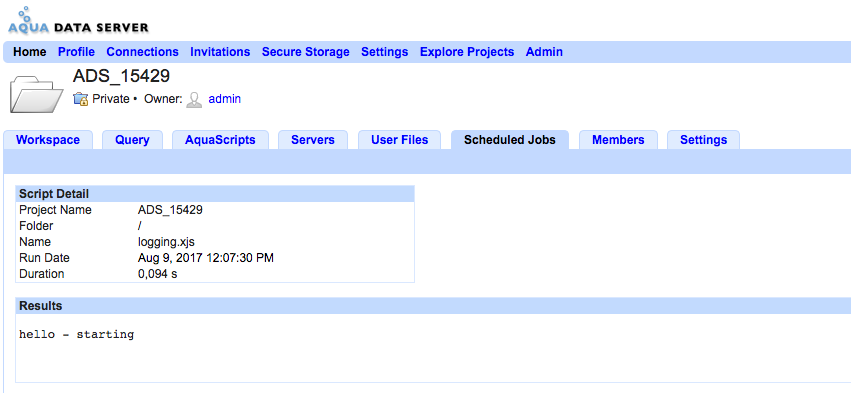Click the Aqua Data Server logo
The width and height of the screenshot is (851, 393).
78,21
